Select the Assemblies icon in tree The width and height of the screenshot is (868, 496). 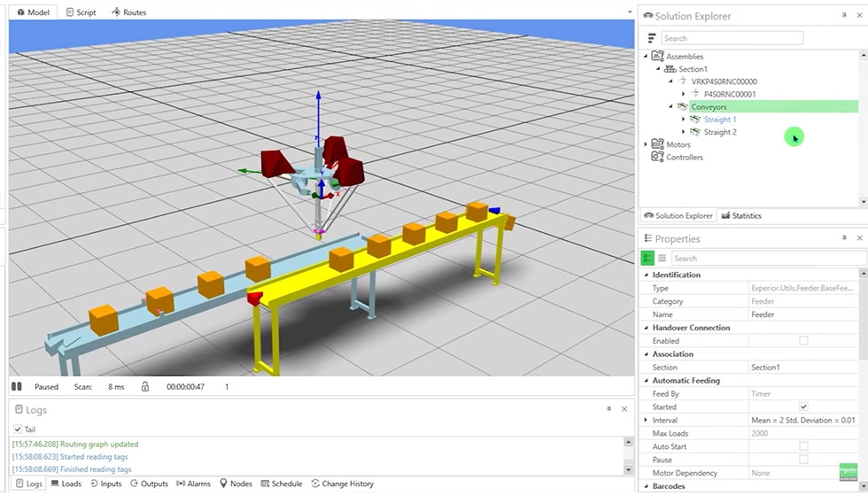[x=657, y=56]
